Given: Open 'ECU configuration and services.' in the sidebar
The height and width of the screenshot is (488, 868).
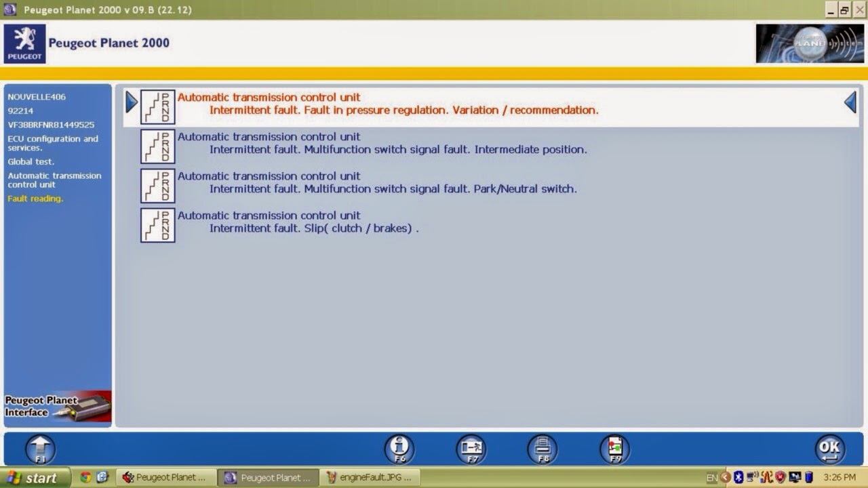Looking at the screenshot, I should (53, 143).
